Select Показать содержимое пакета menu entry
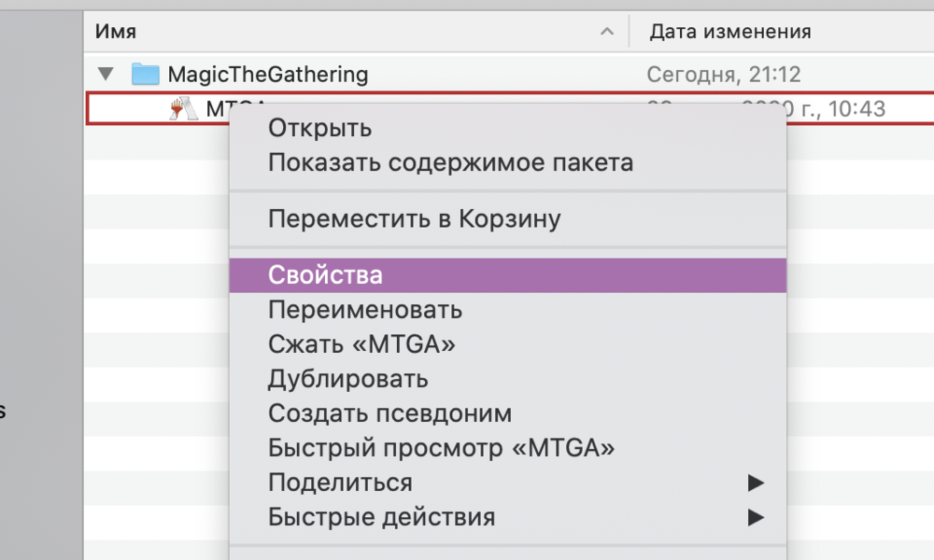The width and height of the screenshot is (934, 560). pyautogui.click(x=450, y=162)
